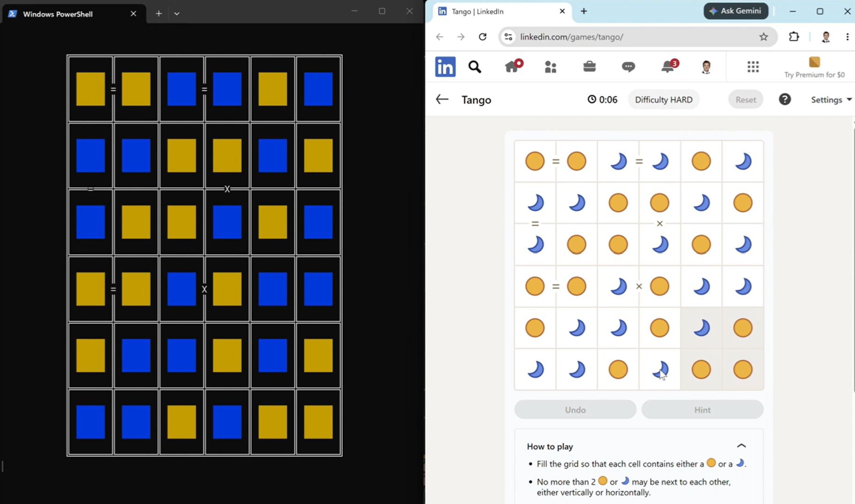The width and height of the screenshot is (855, 504).
Task: Open PowerShell new tab dropdown arrow
Action: click(x=177, y=14)
